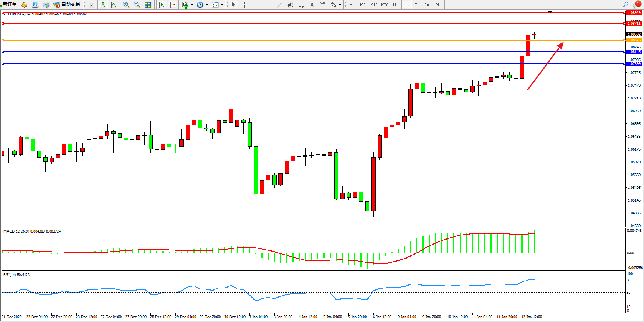Toggle the 自动交易 auto trading button
This screenshot has width=644, height=322.
67,5
